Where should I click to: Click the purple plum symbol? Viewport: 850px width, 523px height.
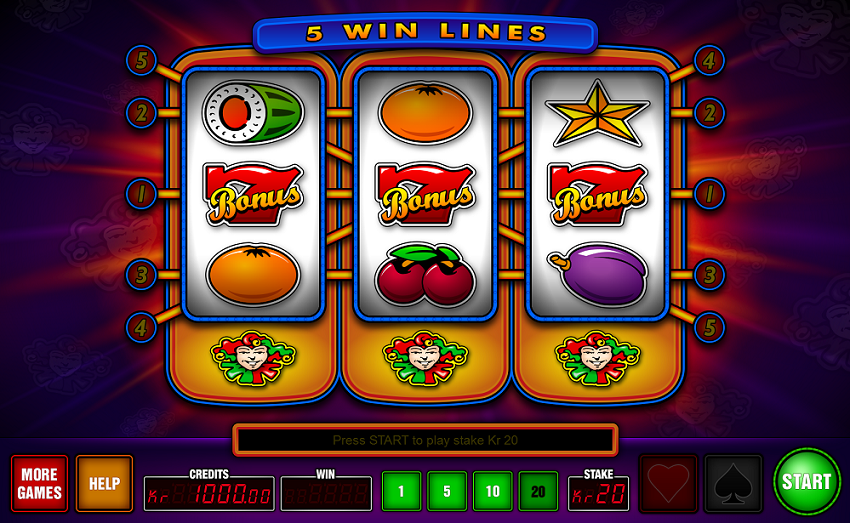pyautogui.click(x=598, y=275)
